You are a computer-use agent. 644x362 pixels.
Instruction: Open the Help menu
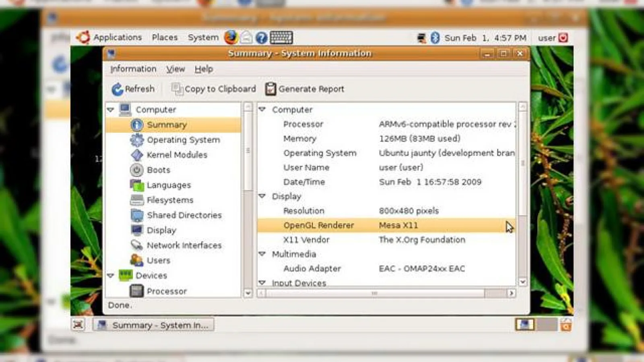coord(204,69)
